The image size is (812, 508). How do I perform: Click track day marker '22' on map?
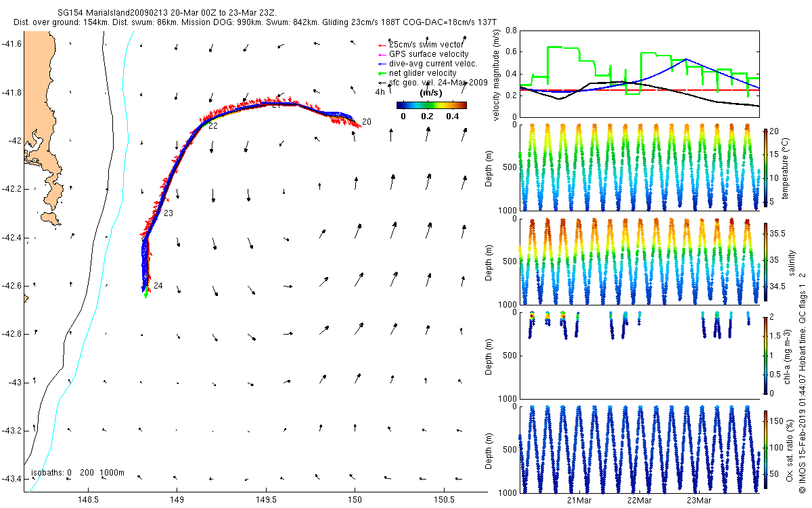click(x=212, y=126)
